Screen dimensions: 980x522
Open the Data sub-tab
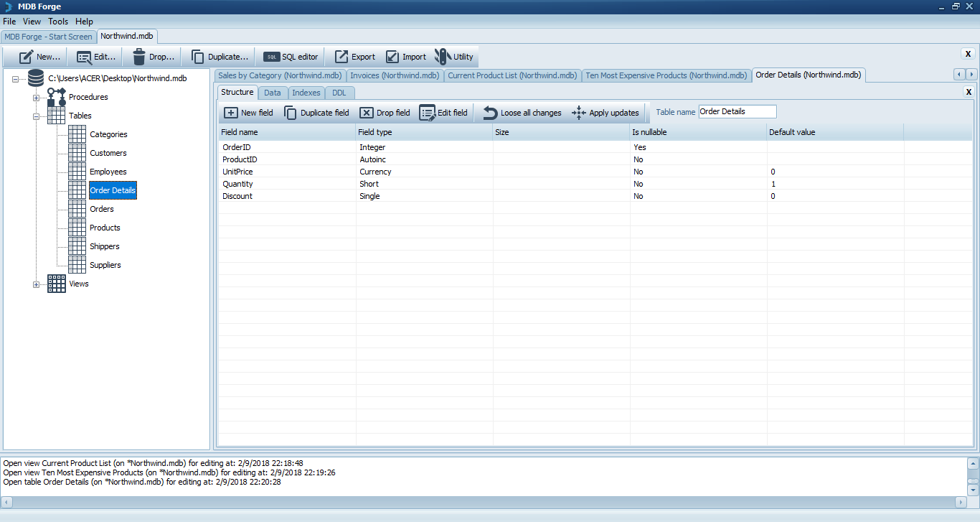(x=273, y=93)
